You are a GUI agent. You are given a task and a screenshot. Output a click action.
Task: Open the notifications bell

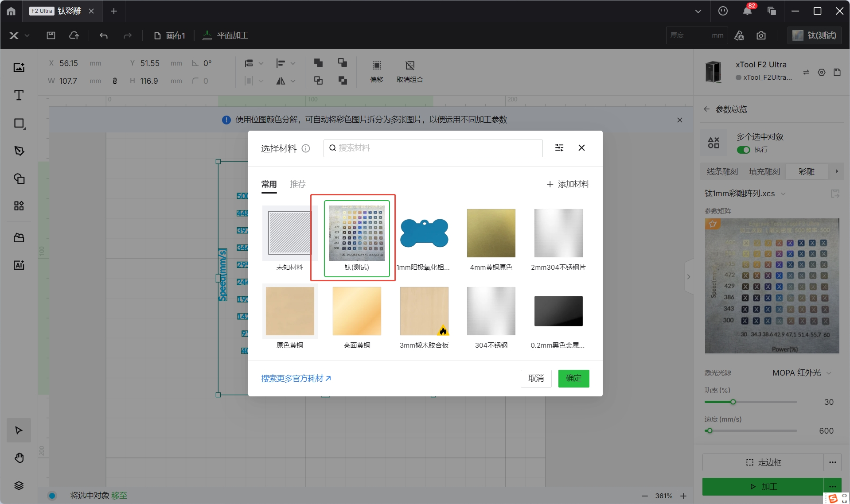(x=747, y=11)
